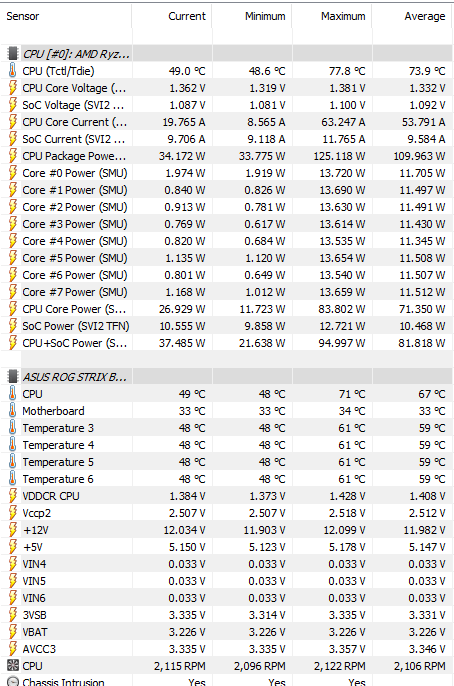Click the CPU (Tctl/Tdie) thermometer icon

[x=13, y=70]
